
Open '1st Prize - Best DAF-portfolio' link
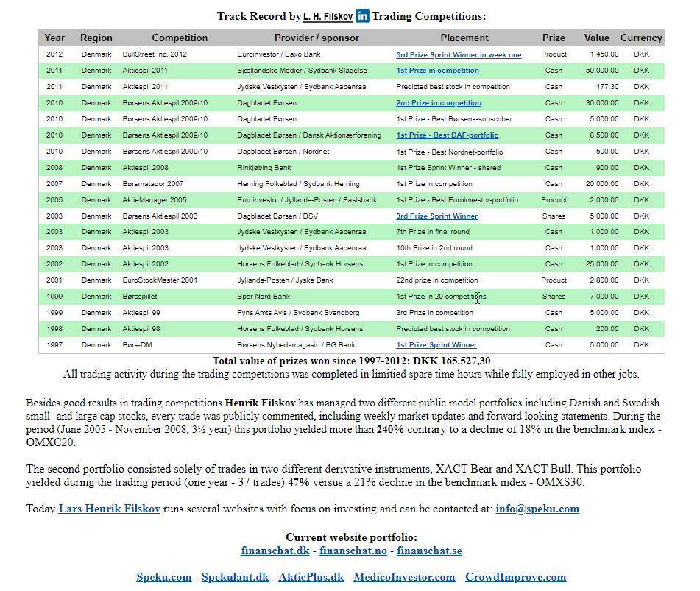click(448, 135)
